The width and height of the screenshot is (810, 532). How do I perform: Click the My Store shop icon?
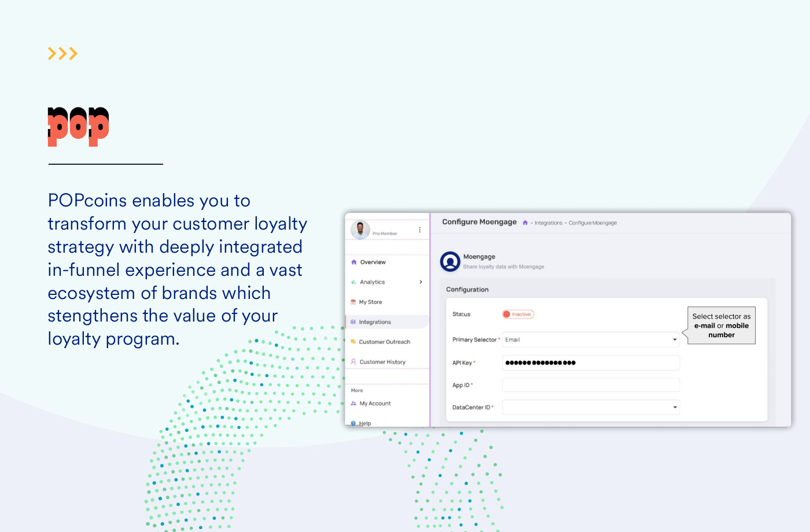click(353, 302)
